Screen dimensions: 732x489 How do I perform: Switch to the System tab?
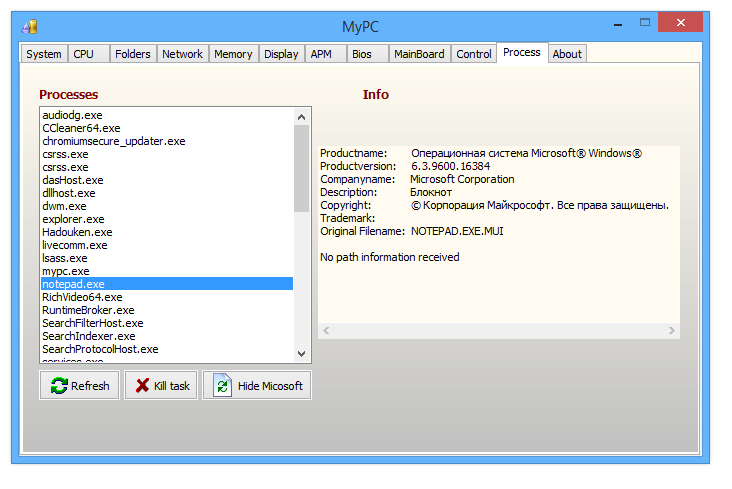click(x=43, y=54)
